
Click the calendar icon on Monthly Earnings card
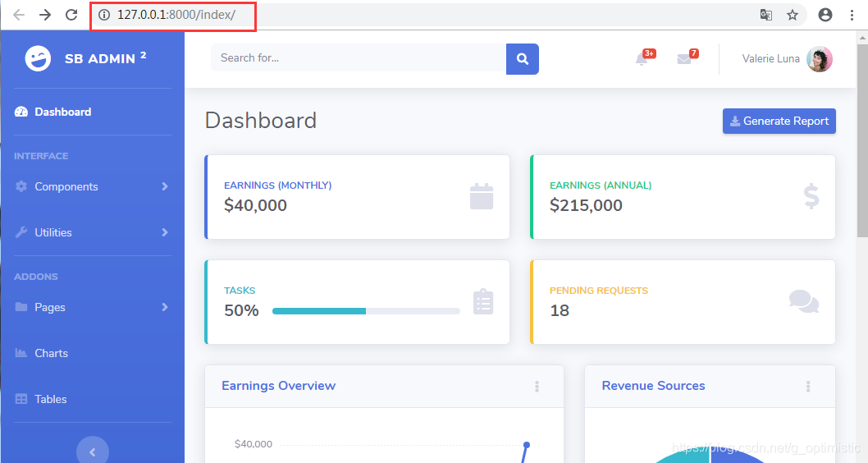[482, 196]
